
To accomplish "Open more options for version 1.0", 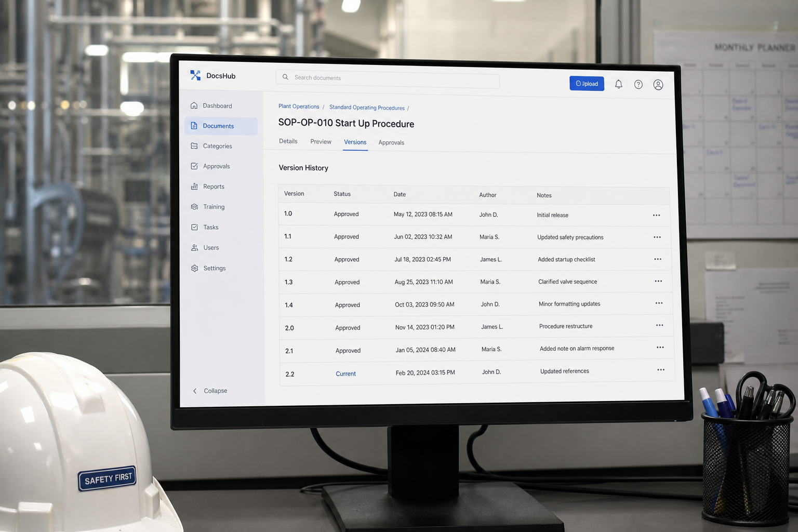I will tap(656, 215).
